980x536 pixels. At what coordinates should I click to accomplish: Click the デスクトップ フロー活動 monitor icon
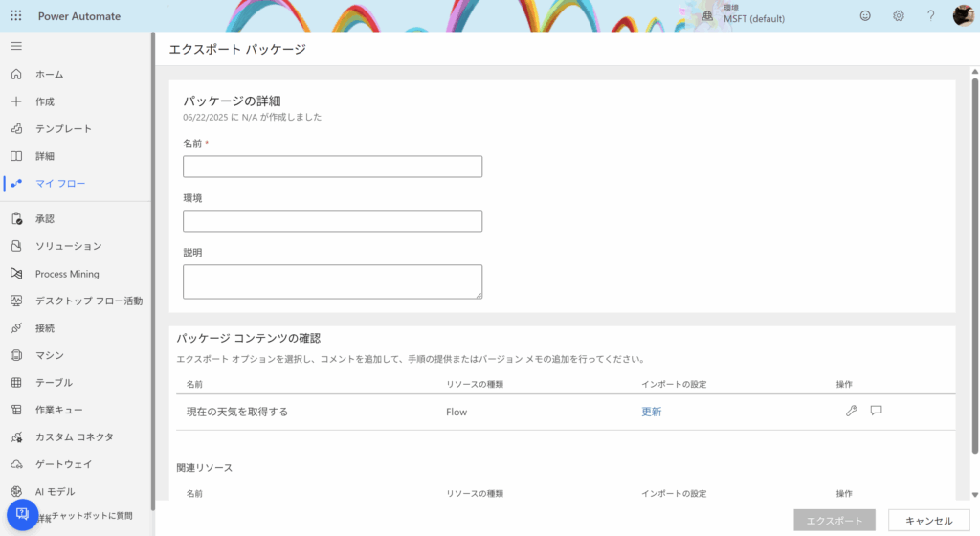tap(16, 301)
